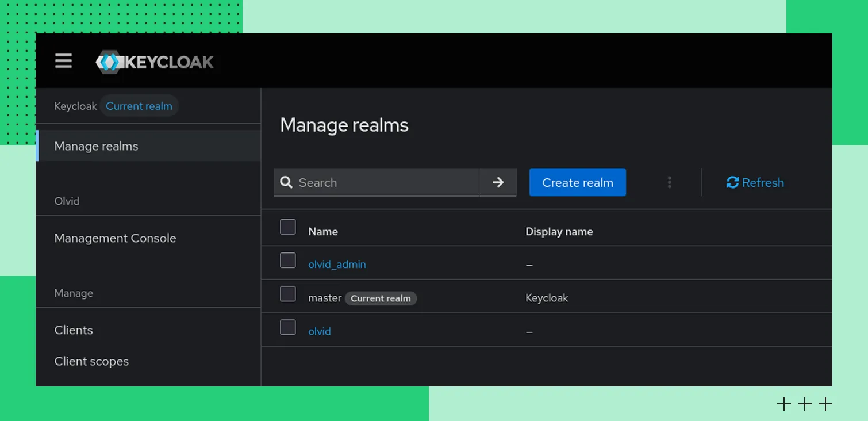Select the olvid_admin realm checkbox
This screenshot has height=421, width=868.
coord(288,261)
